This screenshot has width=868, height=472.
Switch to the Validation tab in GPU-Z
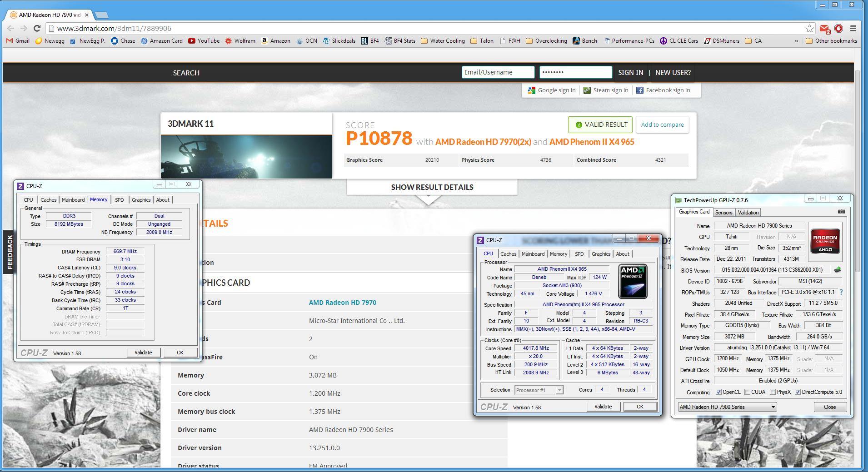click(748, 213)
